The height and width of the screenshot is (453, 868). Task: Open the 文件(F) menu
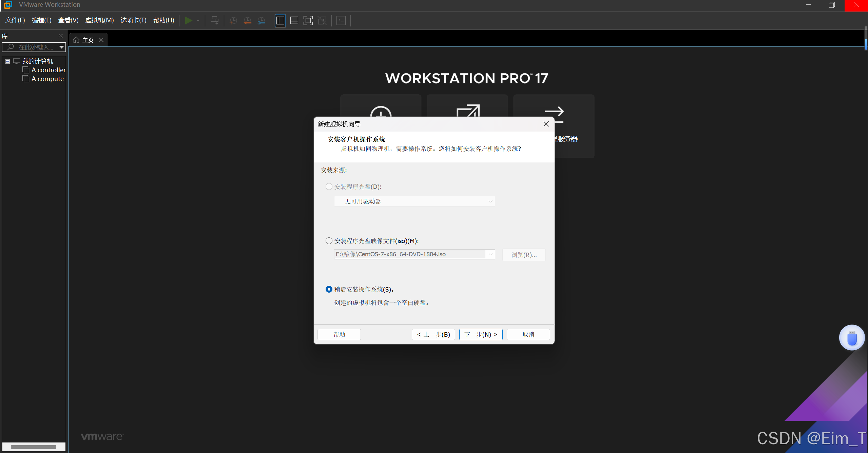[15, 20]
